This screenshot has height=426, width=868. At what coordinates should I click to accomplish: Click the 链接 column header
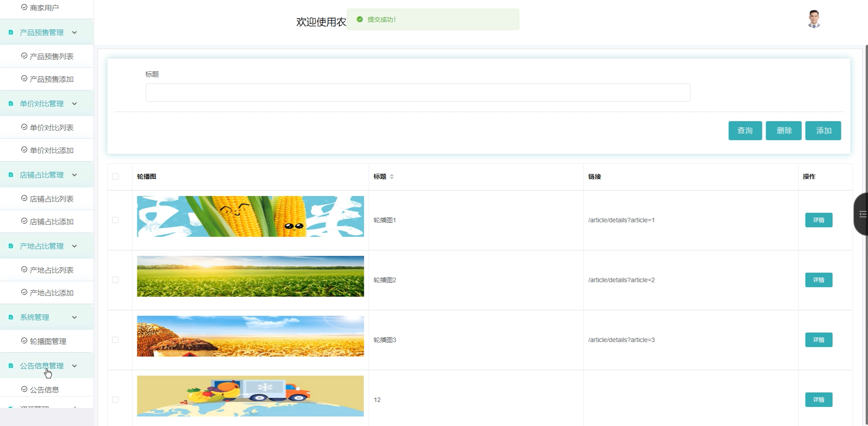[595, 176]
